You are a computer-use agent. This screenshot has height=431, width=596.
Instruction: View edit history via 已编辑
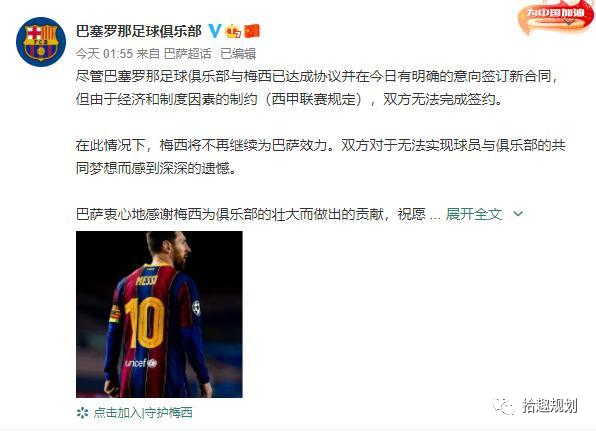(x=238, y=54)
